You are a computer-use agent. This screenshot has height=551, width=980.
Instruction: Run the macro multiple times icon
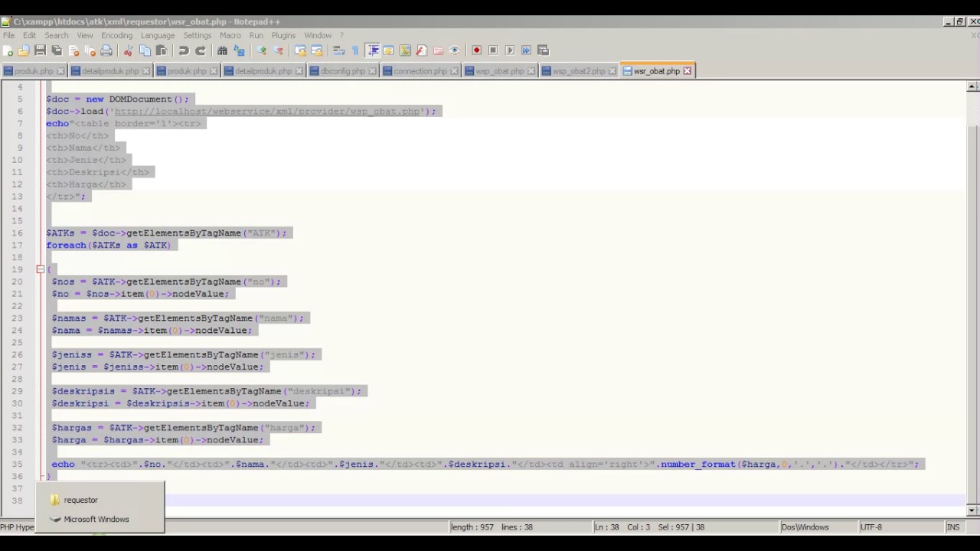point(526,51)
